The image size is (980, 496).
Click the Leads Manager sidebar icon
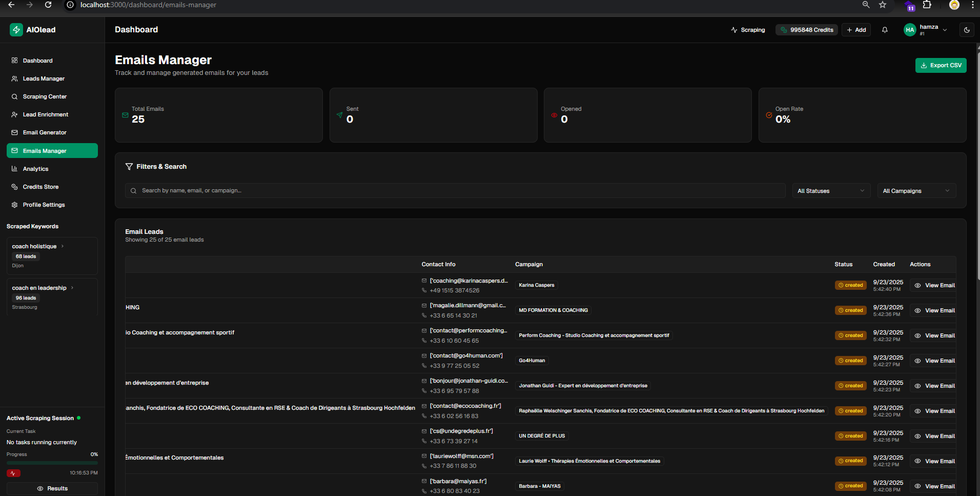coord(14,78)
